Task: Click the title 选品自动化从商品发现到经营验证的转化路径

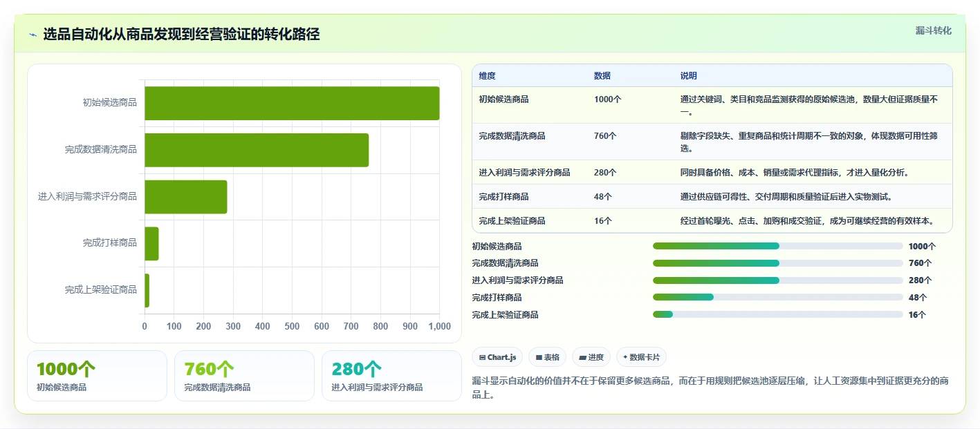Action: [x=181, y=35]
